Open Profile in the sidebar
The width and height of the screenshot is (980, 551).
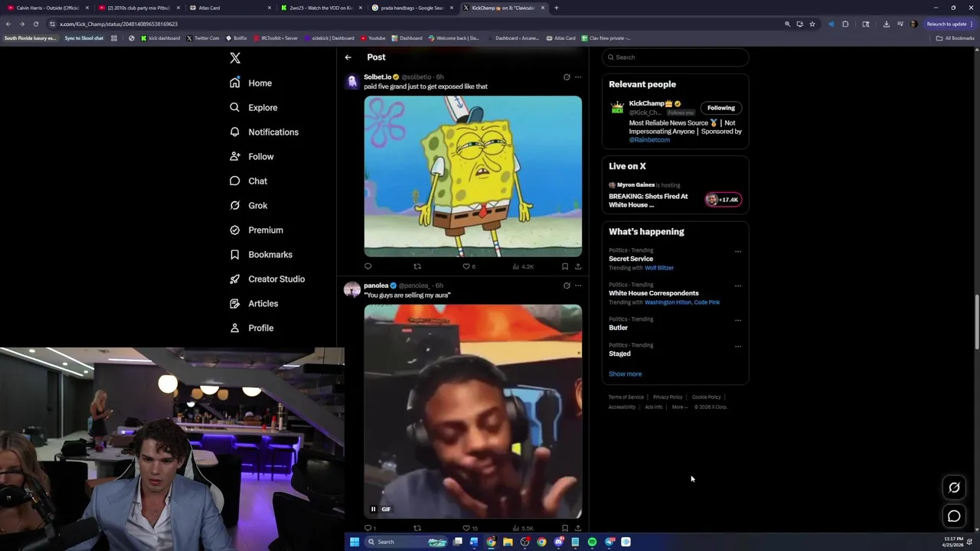[251, 328]
